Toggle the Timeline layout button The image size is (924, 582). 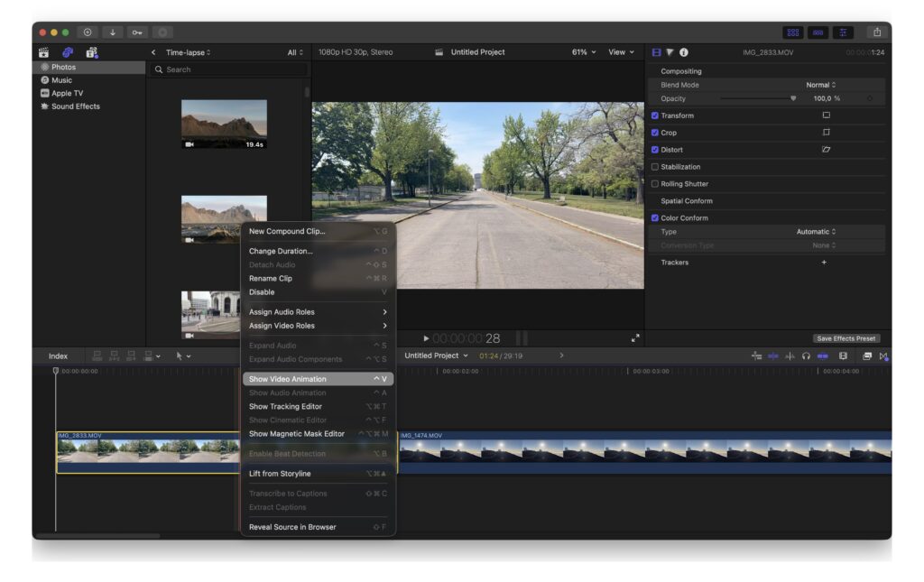pyautogui.click(x=818, y=32)
